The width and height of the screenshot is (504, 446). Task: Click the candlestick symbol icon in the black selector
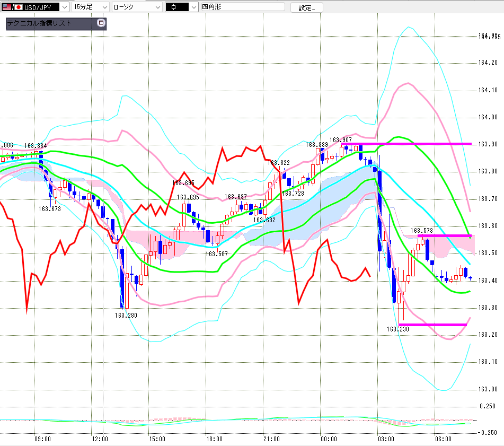pyautogui.click(x=174, y=7)
